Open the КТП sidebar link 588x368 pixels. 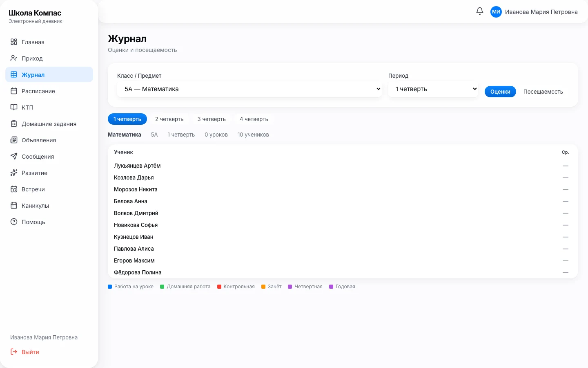coord(49,107)
